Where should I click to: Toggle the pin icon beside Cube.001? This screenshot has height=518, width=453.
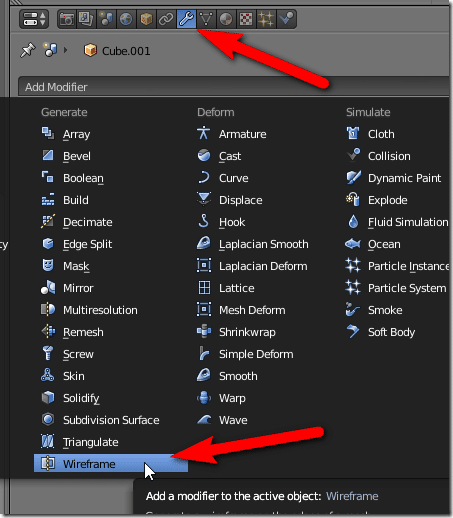[27, 51]
